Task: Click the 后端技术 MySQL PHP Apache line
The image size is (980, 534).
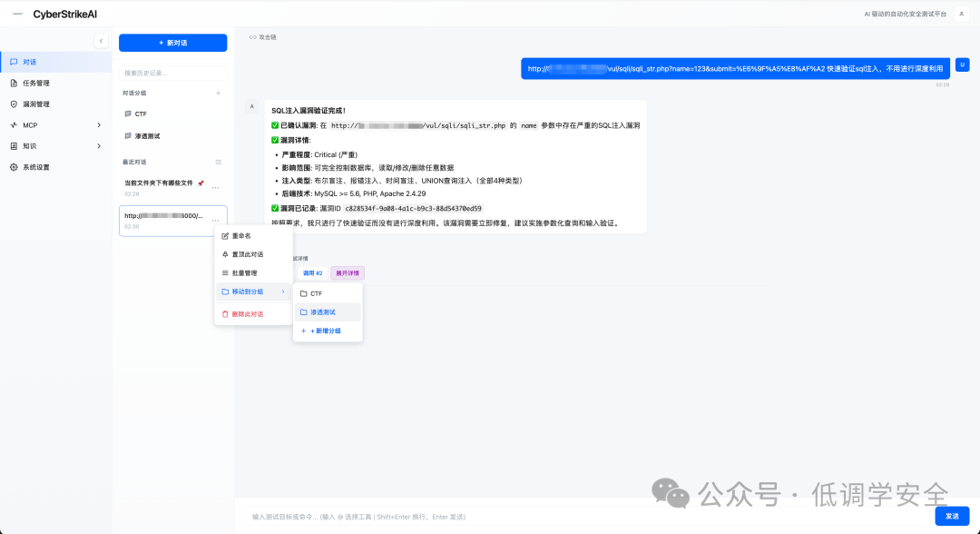Action: coord(354,193)
